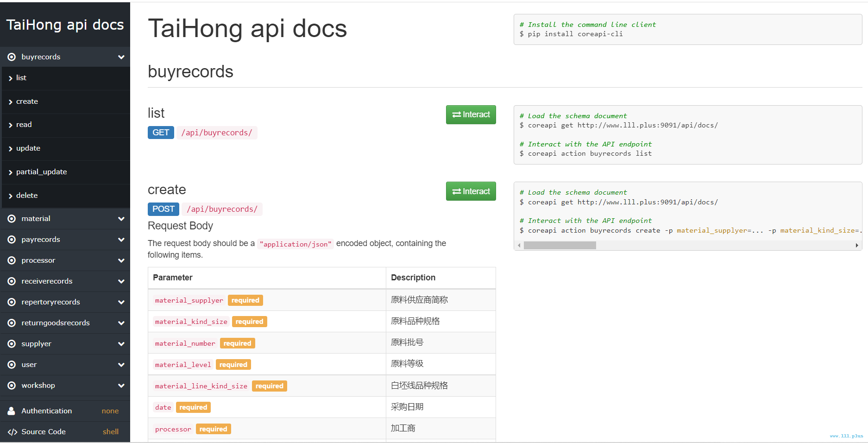
Task: Click Interact button for list endpoint
Action: coord(471,114)
